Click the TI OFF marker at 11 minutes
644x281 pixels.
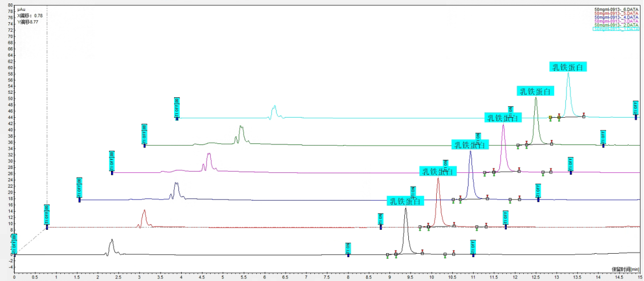pos(473,246)
